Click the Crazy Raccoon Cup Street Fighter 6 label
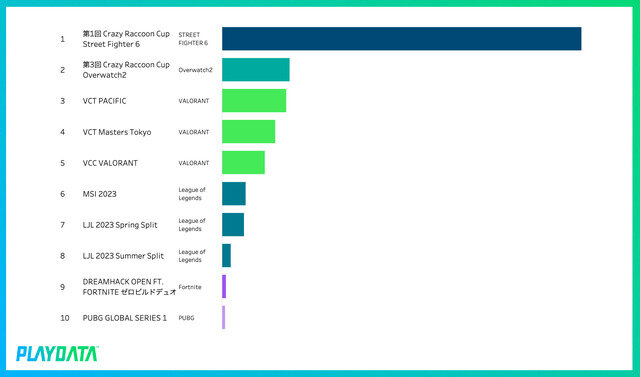Screen dimensions: 640x377 (126, 39)
